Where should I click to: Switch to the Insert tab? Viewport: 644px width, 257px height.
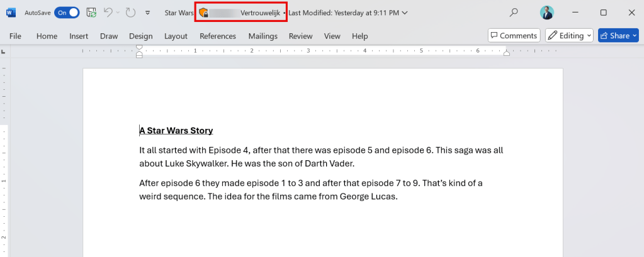[79, 36]
